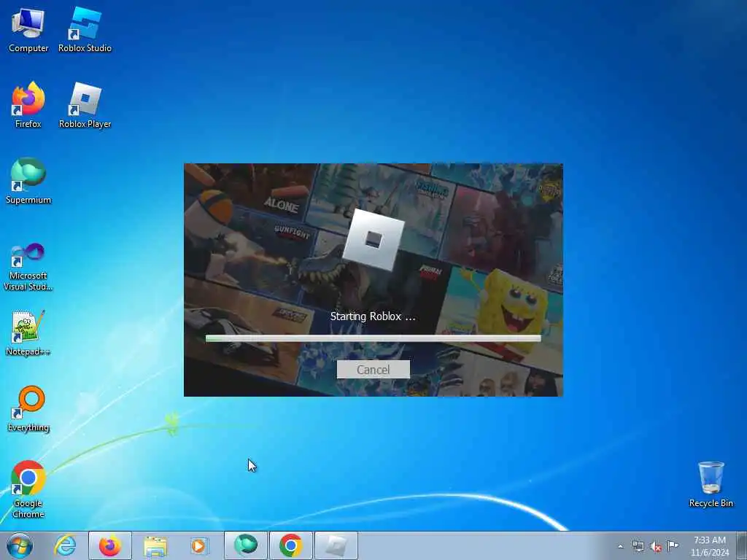Select the Roblox Studio desktop shortcut
This screenshot has width=747, height=560.
click(85, 30)
